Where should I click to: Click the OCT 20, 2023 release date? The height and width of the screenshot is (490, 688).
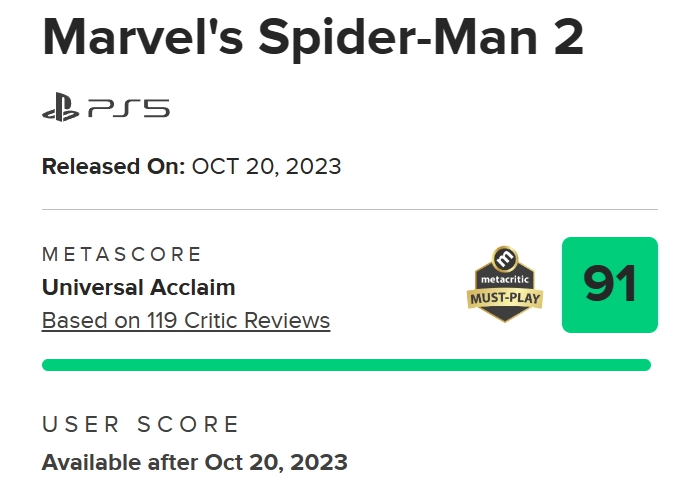coord(266,167)
